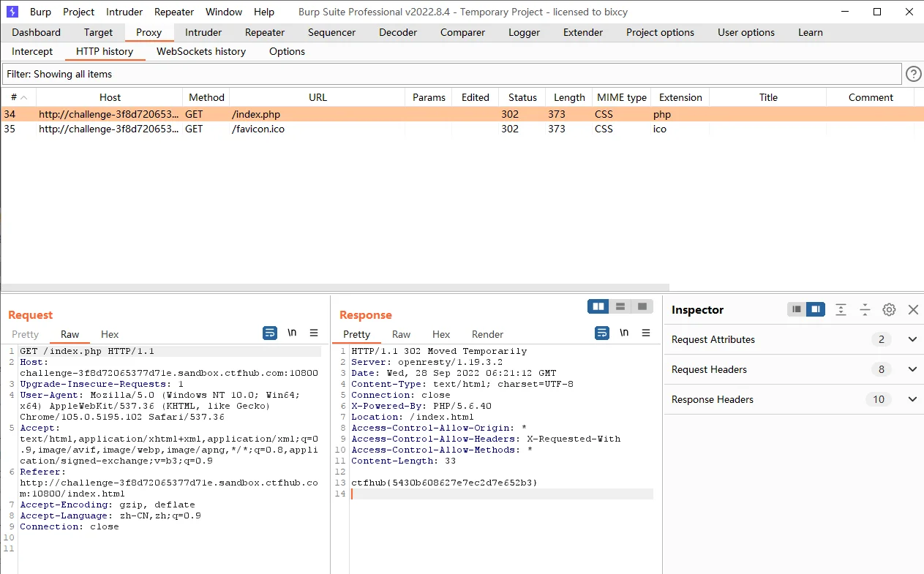Open the filter help question mark icon

(x=913, y=74)
